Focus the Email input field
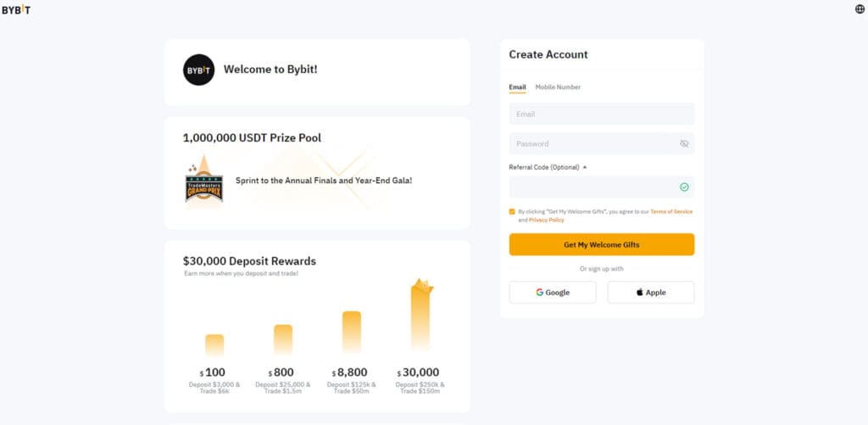Image resolution: width=868 pixels, height=425 pixels. [602, 115]
